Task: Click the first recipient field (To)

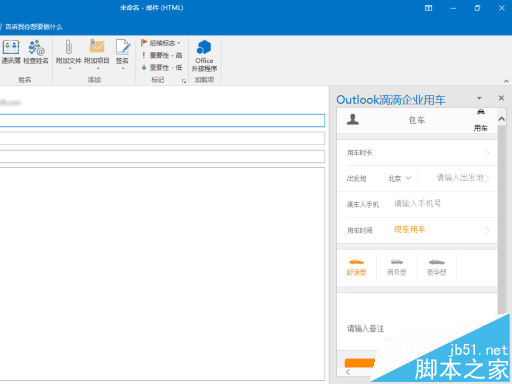Action: click(162, 120)
